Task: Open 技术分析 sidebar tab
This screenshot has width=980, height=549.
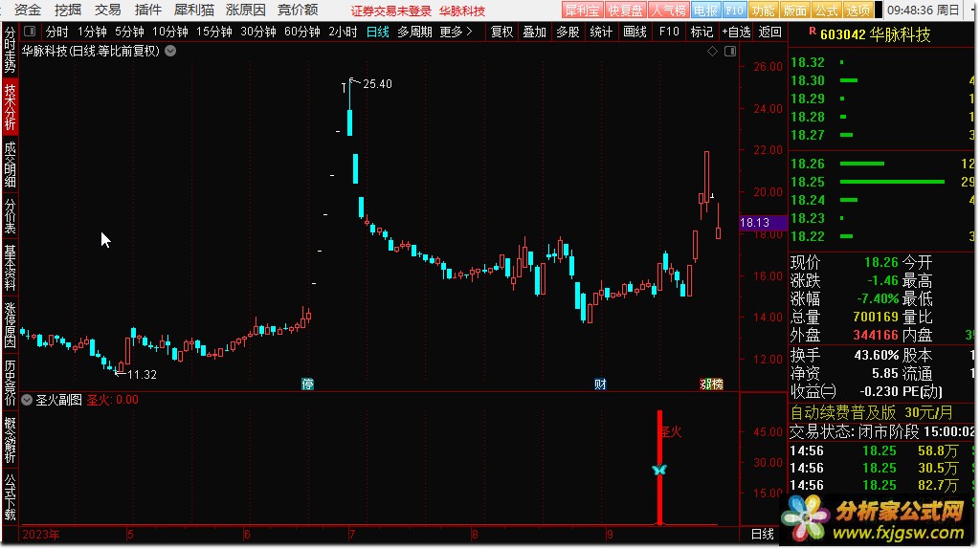Action: pyautogui.click(x=10, y=107)
